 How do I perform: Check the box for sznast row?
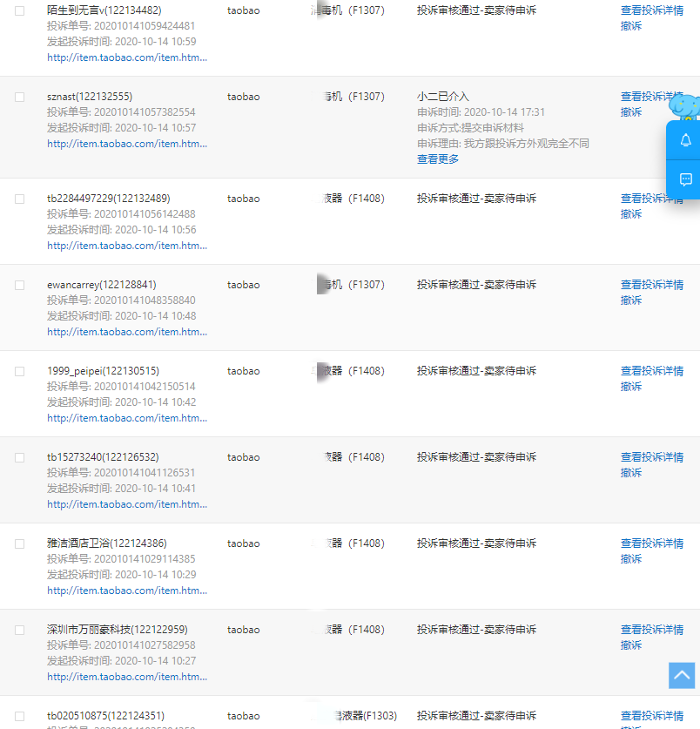(19, 97)
